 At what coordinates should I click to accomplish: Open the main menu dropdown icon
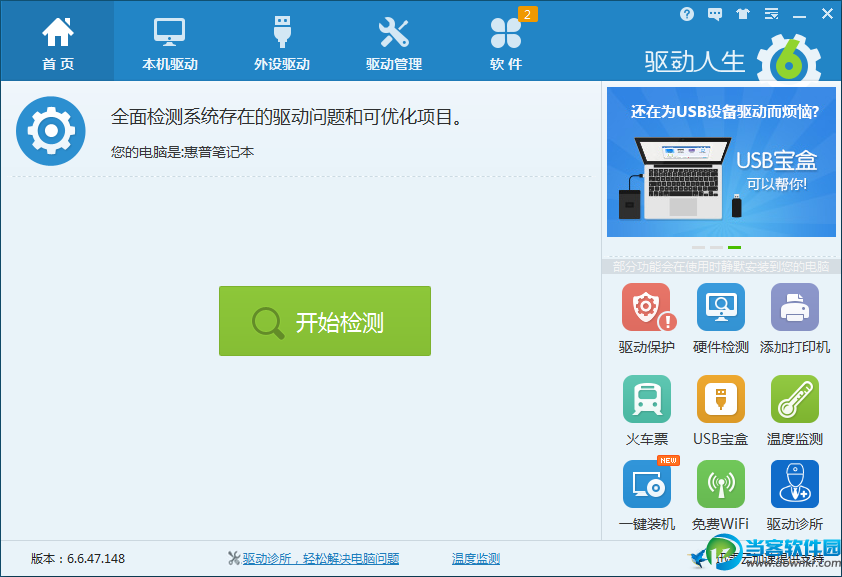click(x=771, y=14)
